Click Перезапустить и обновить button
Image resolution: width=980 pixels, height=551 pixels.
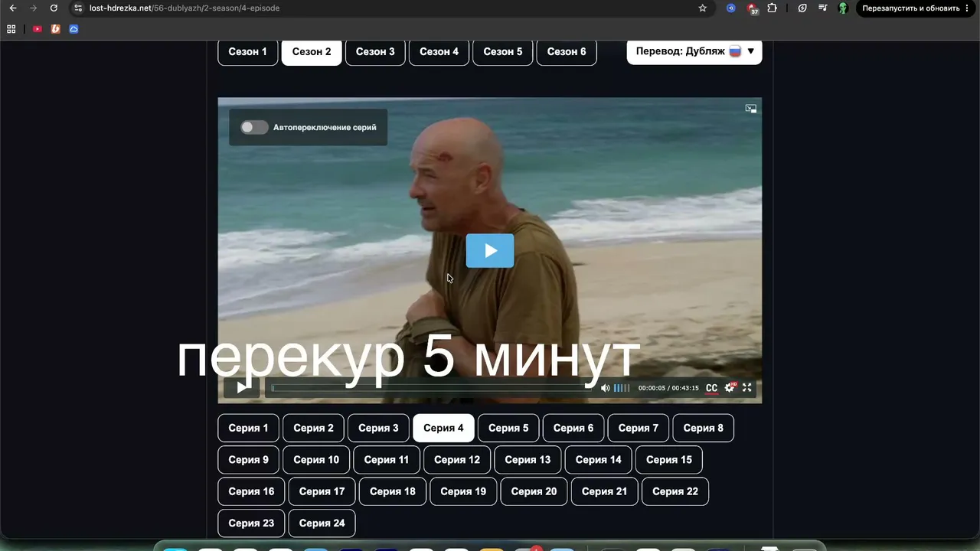point(911,8)
